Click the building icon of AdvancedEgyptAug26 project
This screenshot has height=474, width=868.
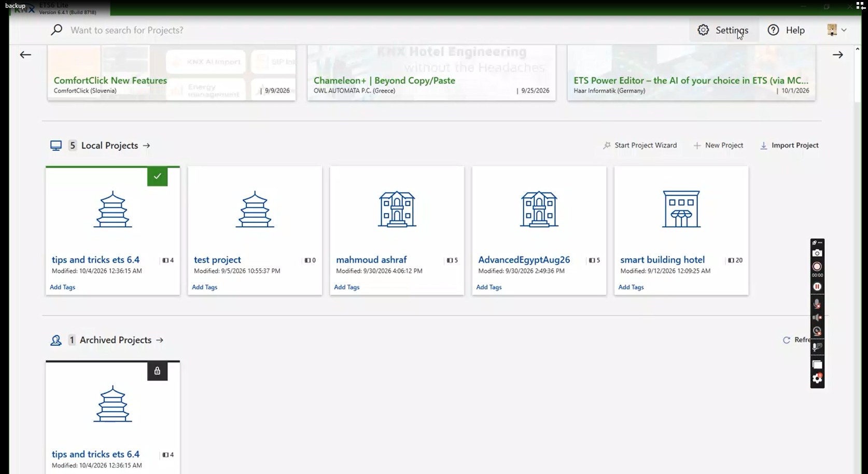point(539,209)
